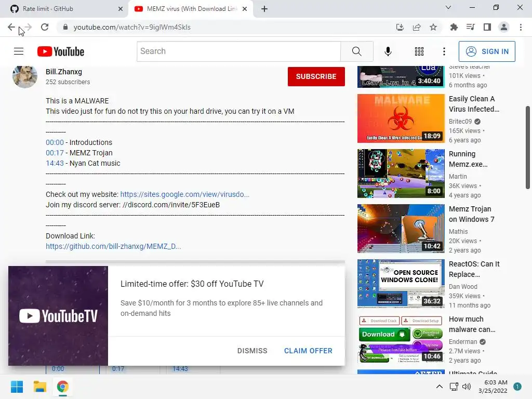
Task: Go back with the browser back arrow
Action: click(x=11, y=27)
